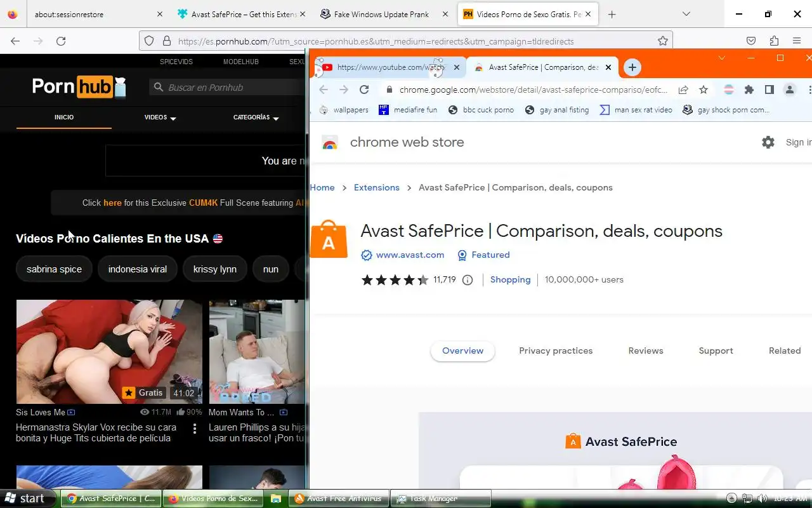This screenshot has height=508, width=812.
Task: Open the Save to Pocket icon in Firefox
Action: 751,41
